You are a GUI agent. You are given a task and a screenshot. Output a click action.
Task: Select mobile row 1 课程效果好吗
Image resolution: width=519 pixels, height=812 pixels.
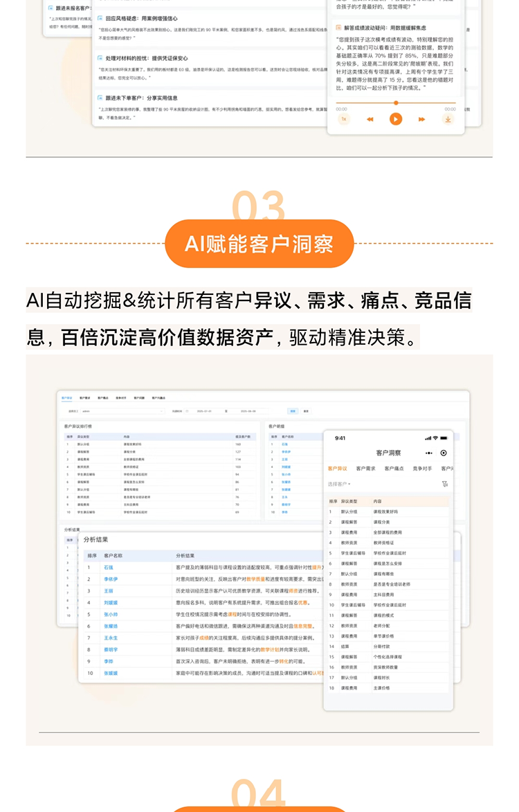coord(388,512)
